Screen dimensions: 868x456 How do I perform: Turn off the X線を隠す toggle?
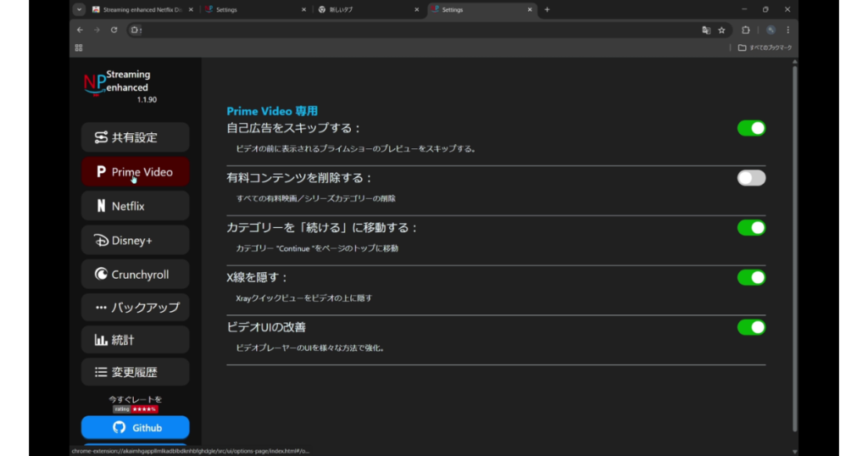point(751,277)
